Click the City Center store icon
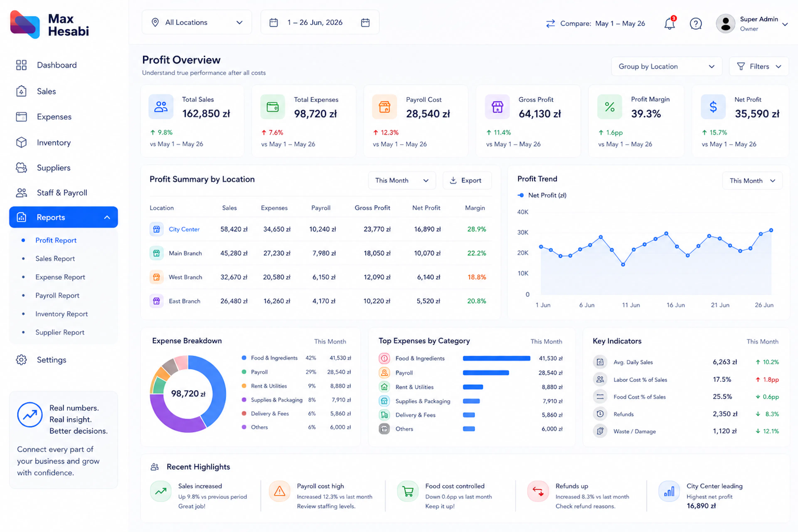Image resolution: width=798 pixels, height=532 pixels. [x=156, y=229]
